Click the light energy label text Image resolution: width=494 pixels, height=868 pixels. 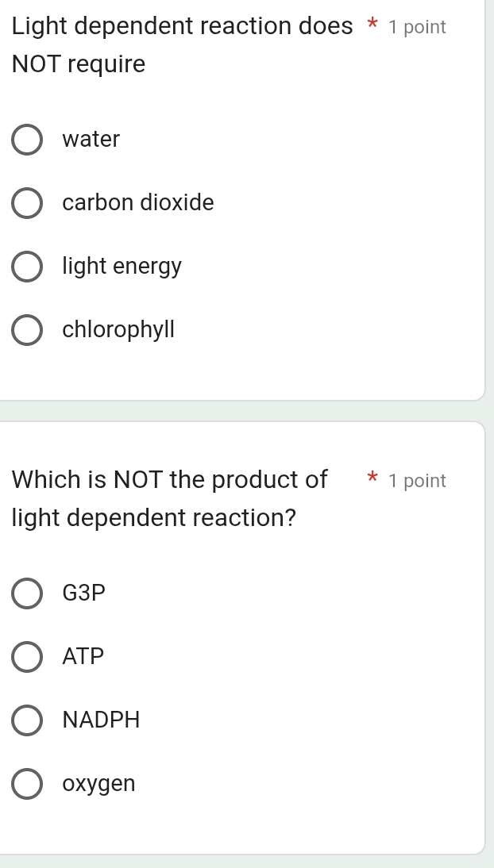[121, 267]
